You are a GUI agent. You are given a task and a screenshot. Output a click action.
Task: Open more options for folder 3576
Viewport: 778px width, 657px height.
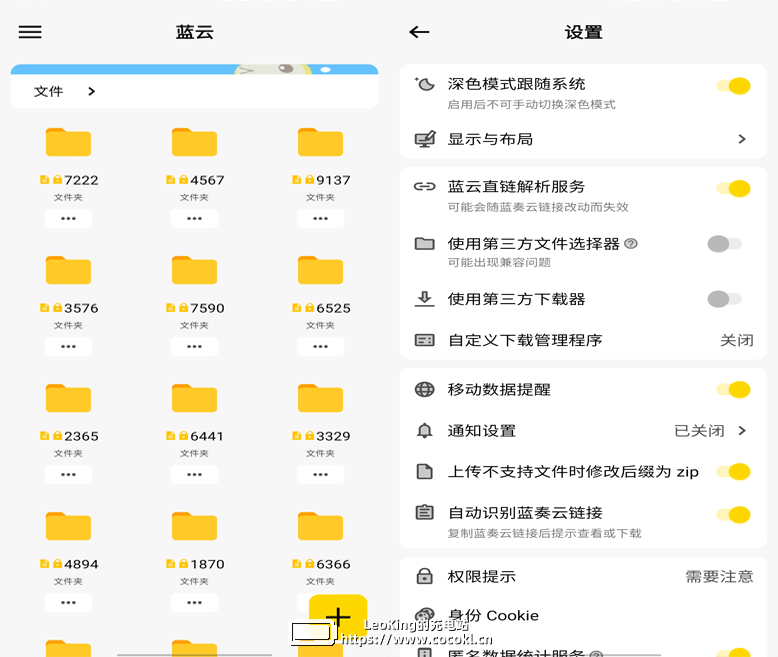click(68, 346)
